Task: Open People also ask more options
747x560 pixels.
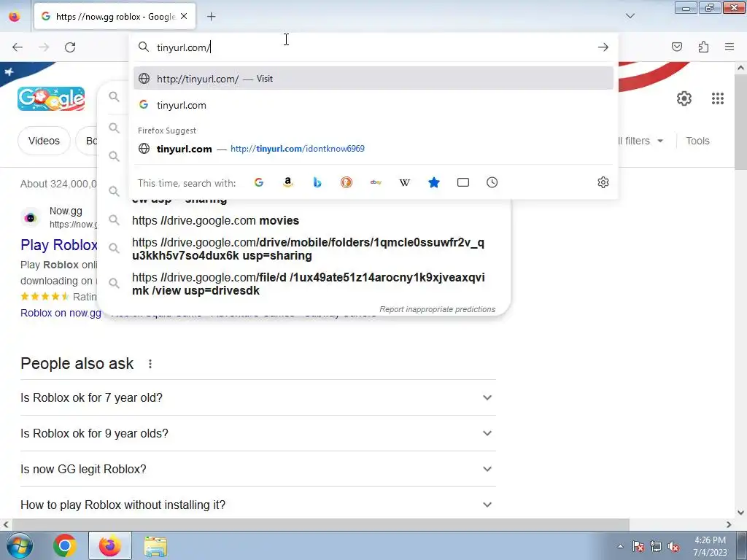Action: (150, 364)
